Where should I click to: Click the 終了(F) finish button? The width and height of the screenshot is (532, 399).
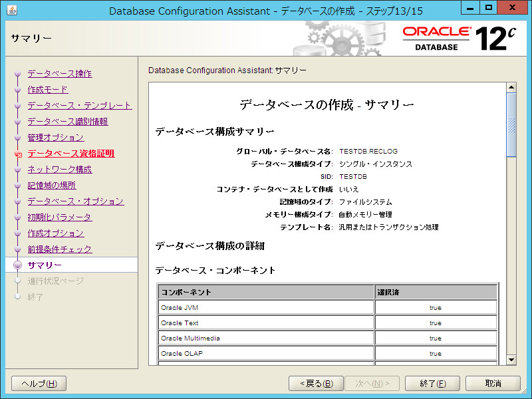click(433, 384)
